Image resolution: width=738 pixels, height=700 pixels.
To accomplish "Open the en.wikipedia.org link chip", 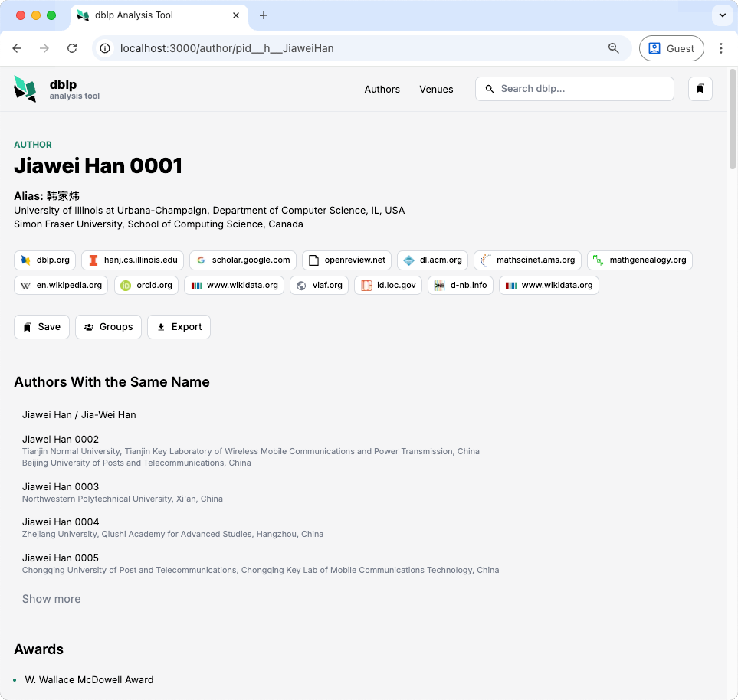I will click(x=61, y=286).
